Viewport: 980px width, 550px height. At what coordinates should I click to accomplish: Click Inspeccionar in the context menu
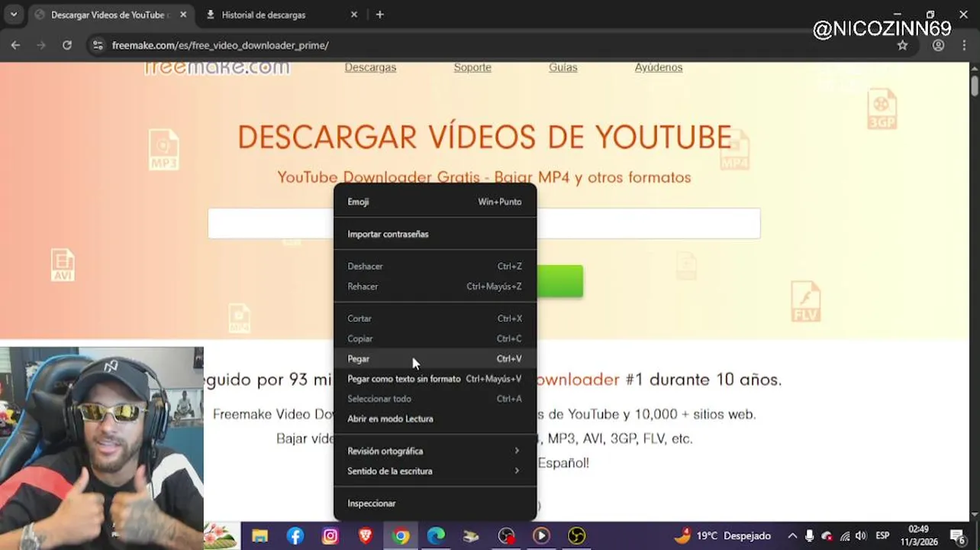tap(435, 503)
